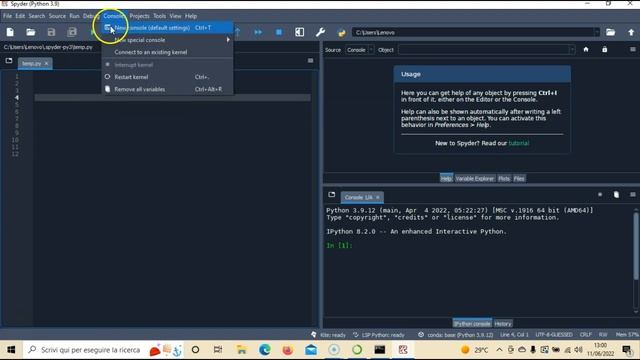Screen dimensions: 640x360
Task: Open the View menu
Action: coord(176,16)
